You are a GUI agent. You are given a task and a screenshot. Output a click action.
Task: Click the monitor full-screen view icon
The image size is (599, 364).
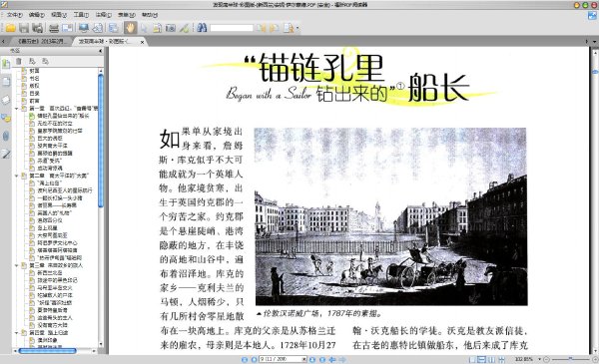coord(84,28)
